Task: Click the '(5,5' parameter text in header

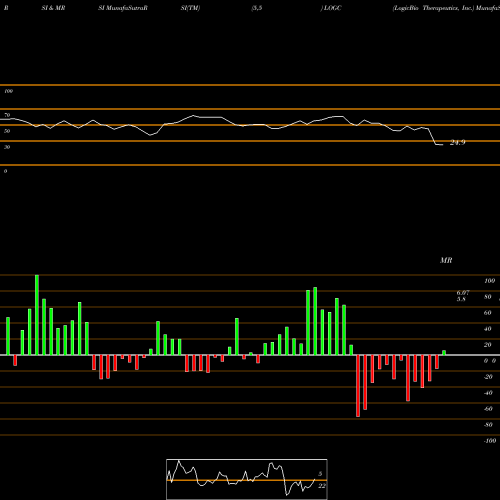Action: 257,8
